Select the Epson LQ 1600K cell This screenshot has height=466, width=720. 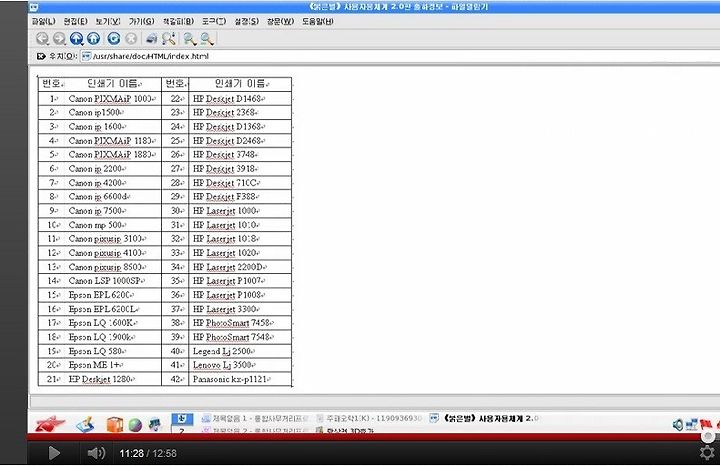pos(112,323)
